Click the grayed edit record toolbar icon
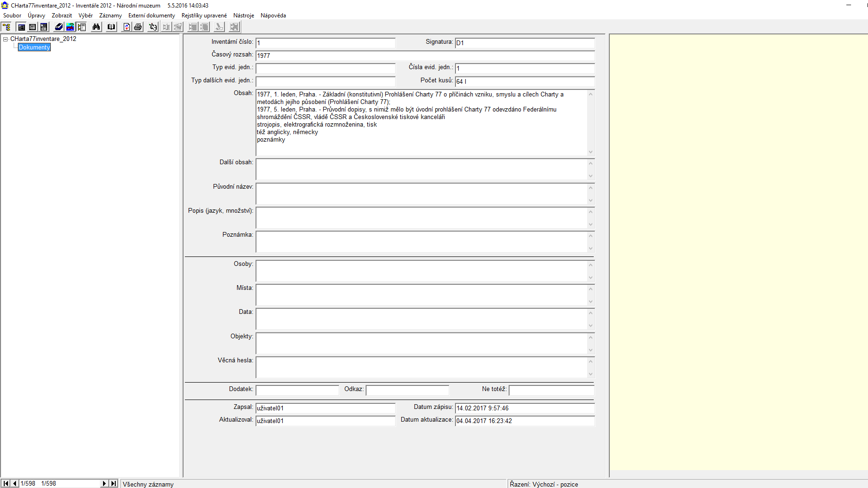The image size is (868, 488). tap(178, 27)
